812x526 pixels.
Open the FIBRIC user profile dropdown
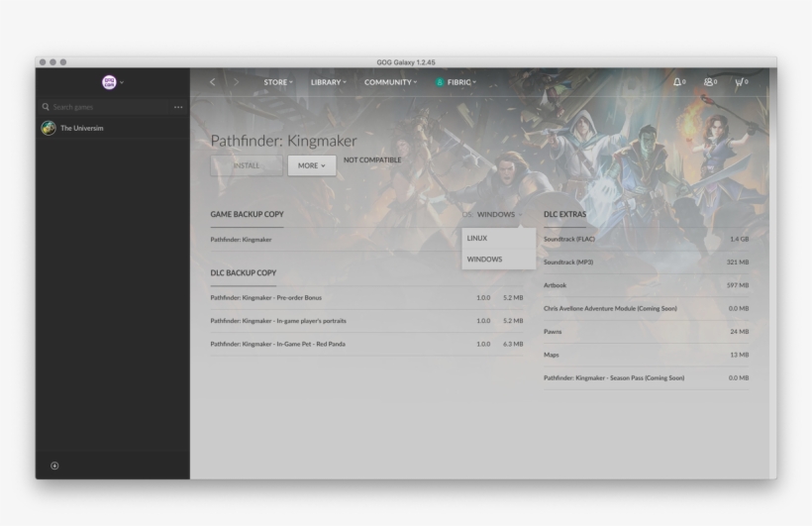[x=457, y=82]
